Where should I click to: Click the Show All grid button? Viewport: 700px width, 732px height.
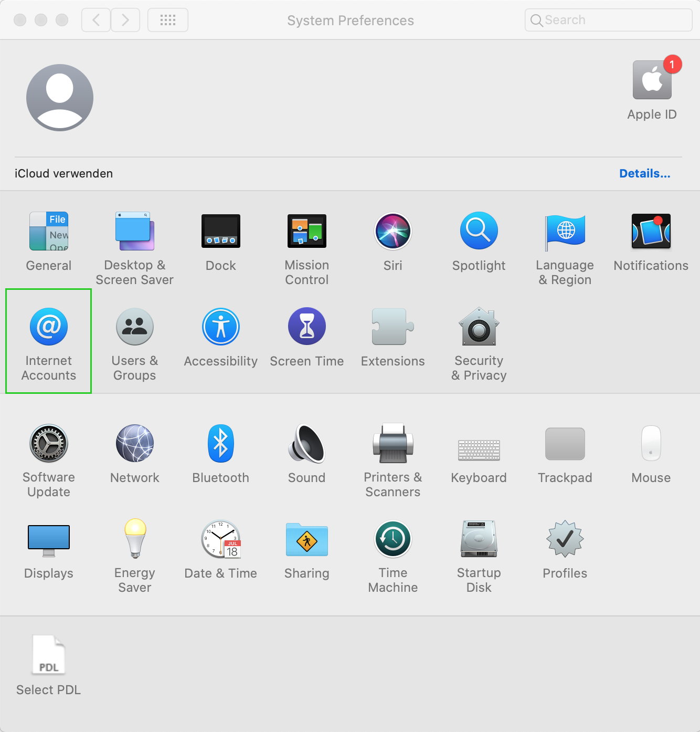pyautogui.click(x=168, y=20)
